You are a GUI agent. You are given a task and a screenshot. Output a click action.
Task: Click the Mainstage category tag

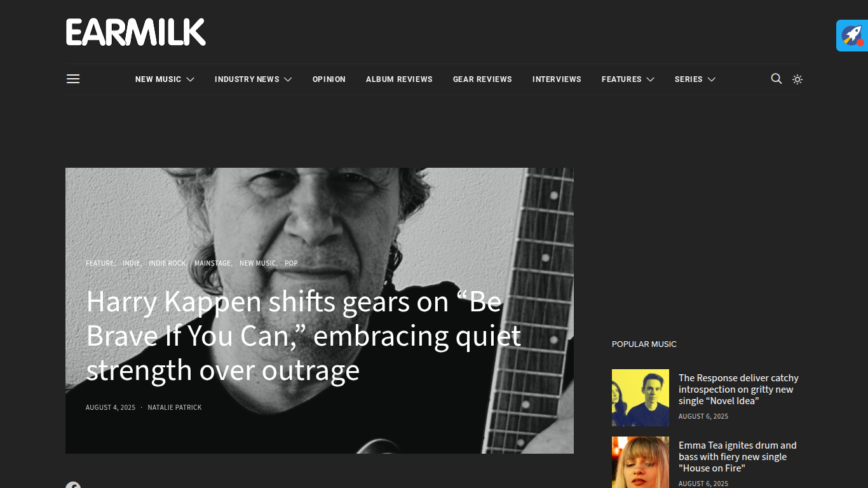tap(212, 263)
